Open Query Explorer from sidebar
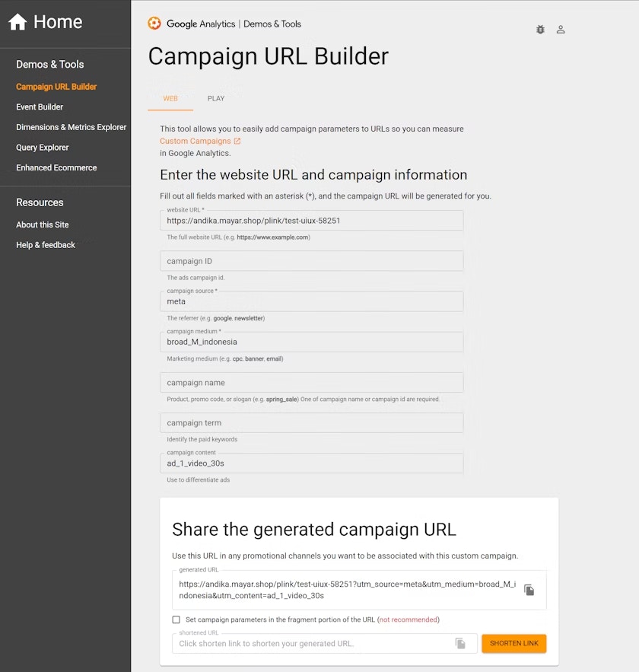The height and width of the screenshot is (672, 639). point(43,148)
